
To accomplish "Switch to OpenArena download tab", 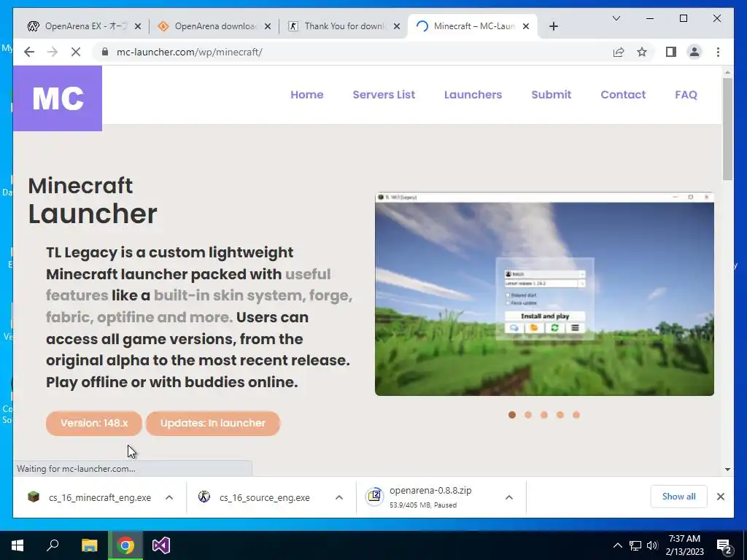I will click(x=214, y=26).
